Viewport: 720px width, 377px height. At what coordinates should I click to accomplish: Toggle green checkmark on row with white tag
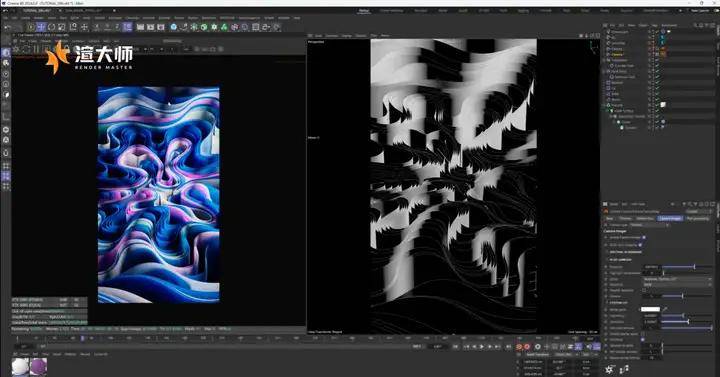tap(657, 105)
